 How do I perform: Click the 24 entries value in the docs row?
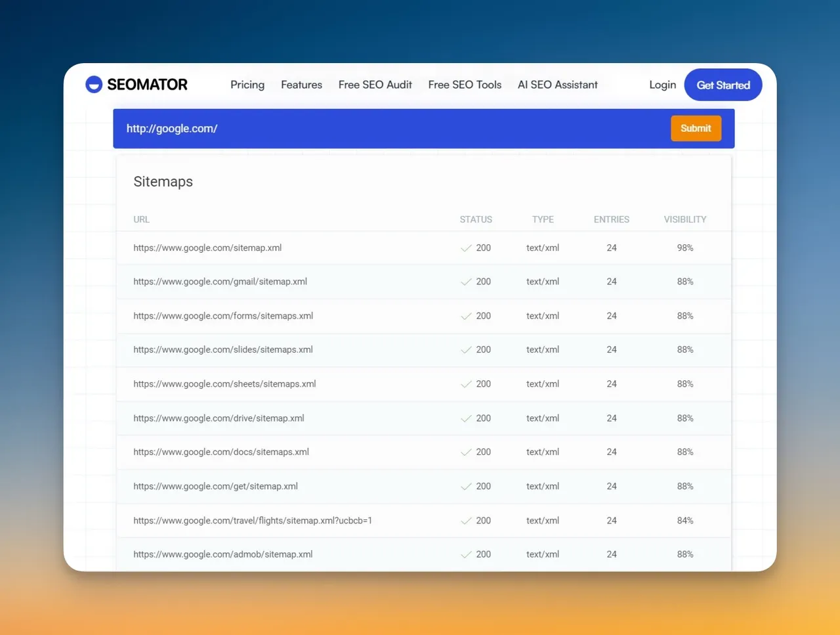[612, 452]
